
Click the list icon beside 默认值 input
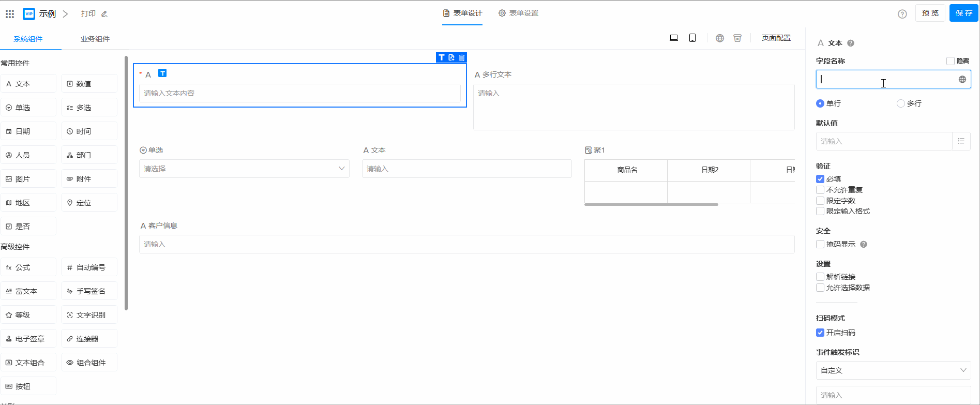(x=961, y=141)
